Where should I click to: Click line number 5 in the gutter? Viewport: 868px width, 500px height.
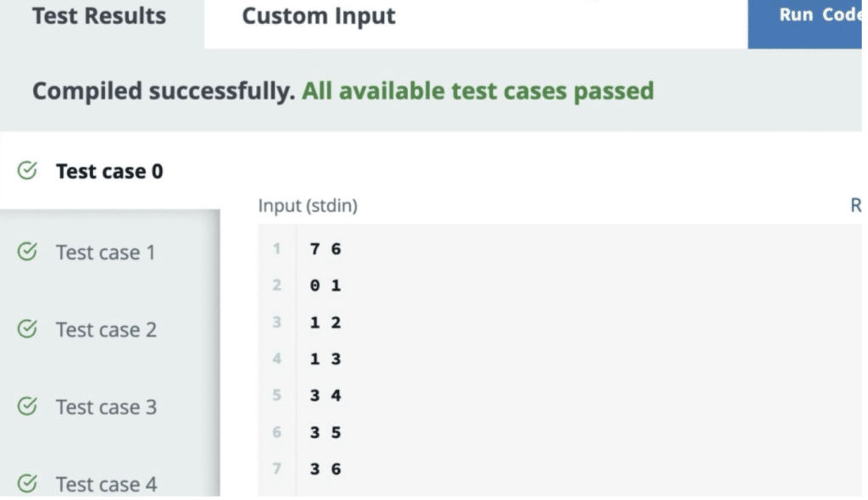pyautogui.click(x=276, y=396)
